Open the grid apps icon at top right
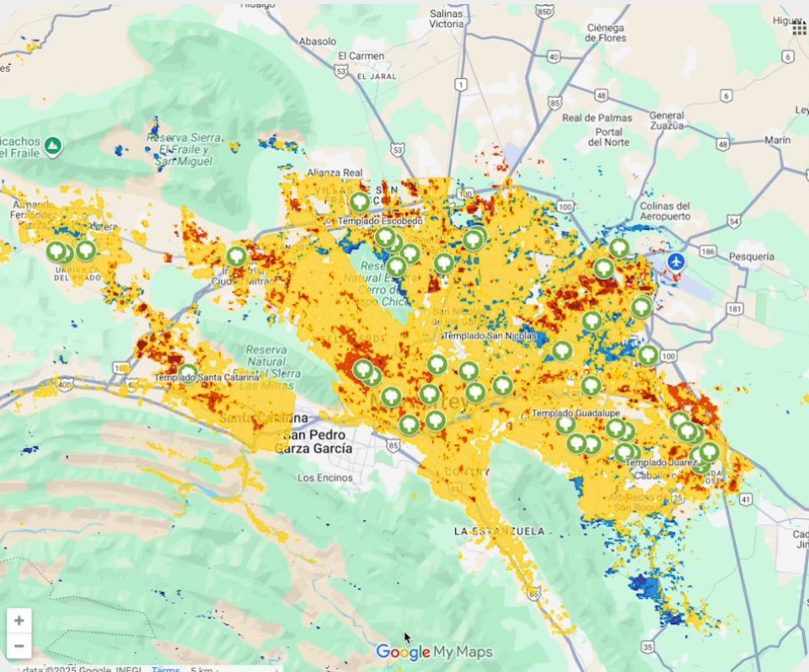The width and height of the screenshot is (809, 672). click(x=799, y=29)
